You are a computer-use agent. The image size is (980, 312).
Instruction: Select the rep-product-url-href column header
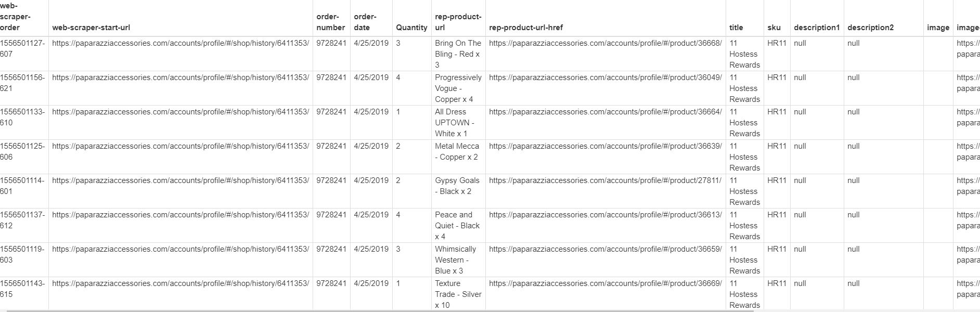pyautogui.click(x=525, y=28)
